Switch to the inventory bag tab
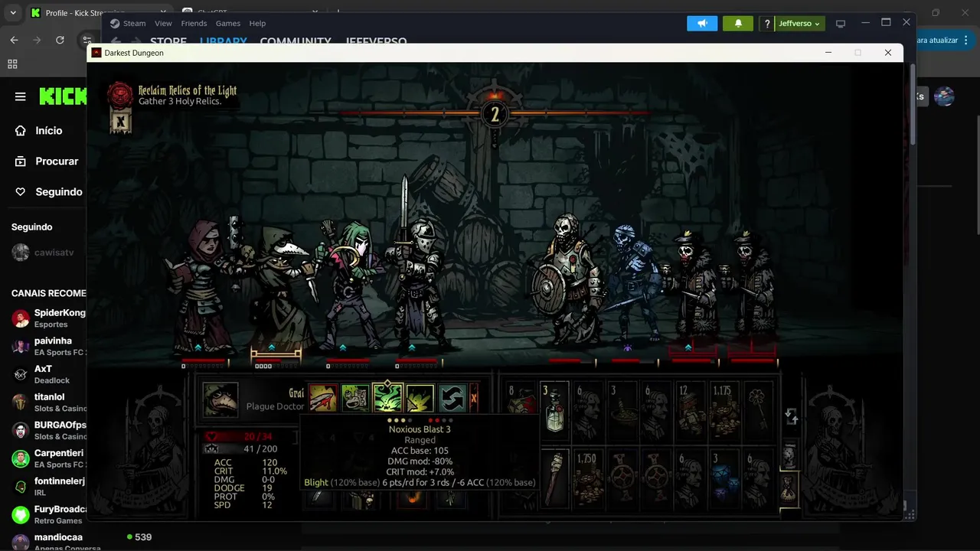980x551 pixels. [x=789, y=487]
